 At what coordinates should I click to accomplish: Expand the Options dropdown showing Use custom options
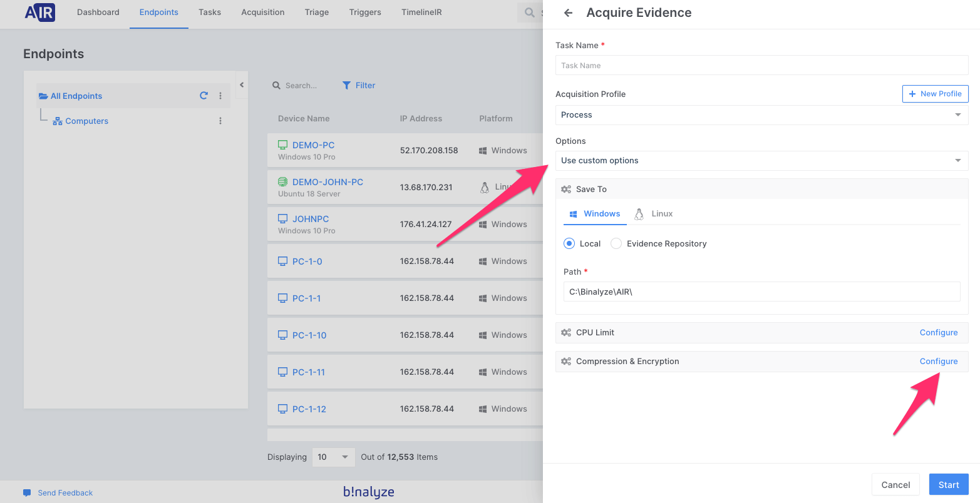[761, 161]
